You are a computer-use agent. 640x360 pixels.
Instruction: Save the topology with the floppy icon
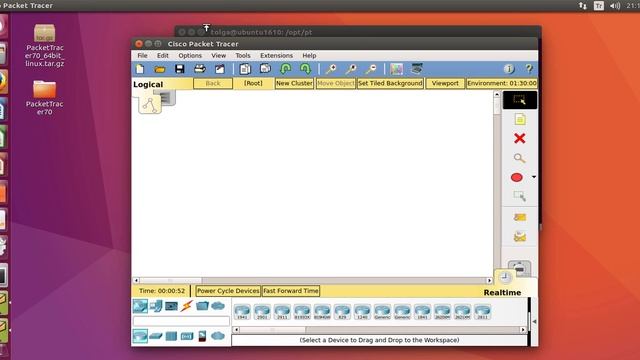coord(180,69)
